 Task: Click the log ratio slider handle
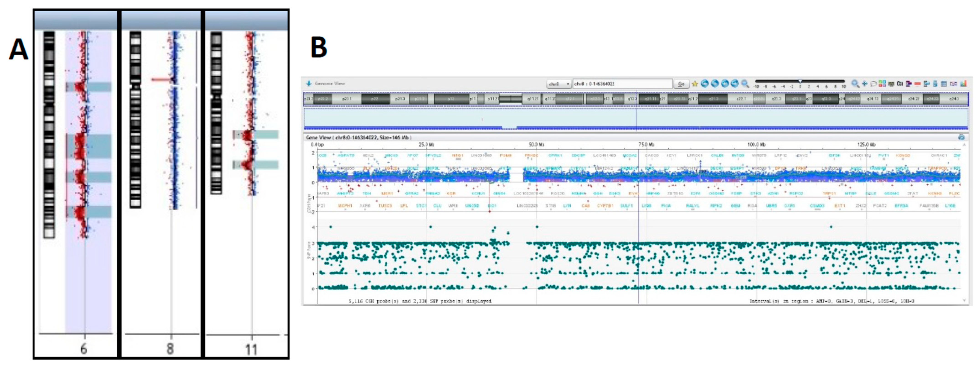point(800,81)
